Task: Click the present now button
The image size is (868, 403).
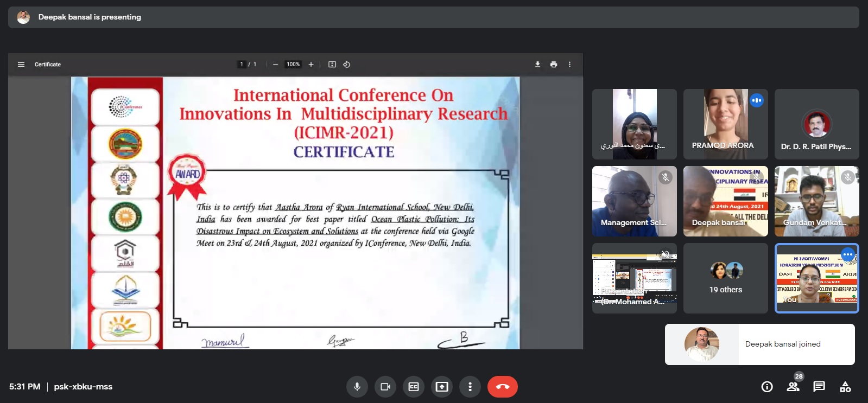Action: 442,387
